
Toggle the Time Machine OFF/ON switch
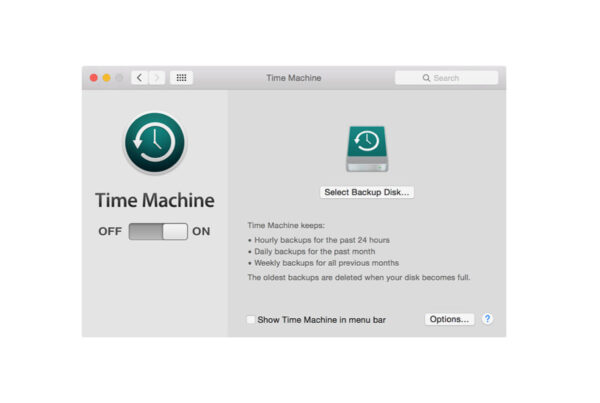coord(158,231)
